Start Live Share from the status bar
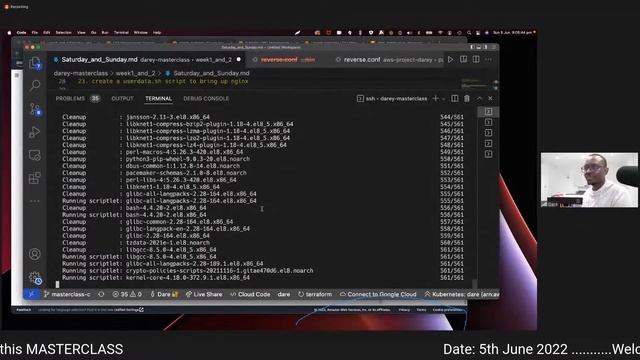 (204, 294)
